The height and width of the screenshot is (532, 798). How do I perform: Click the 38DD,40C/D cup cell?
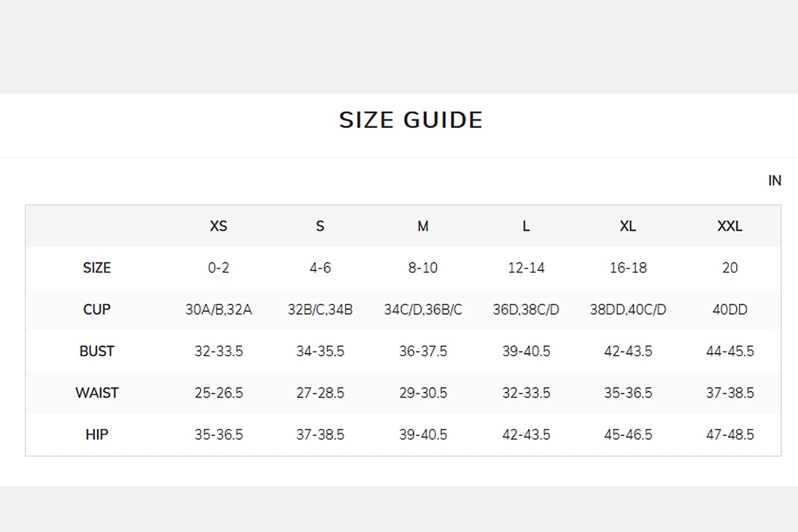coord(628,310)
